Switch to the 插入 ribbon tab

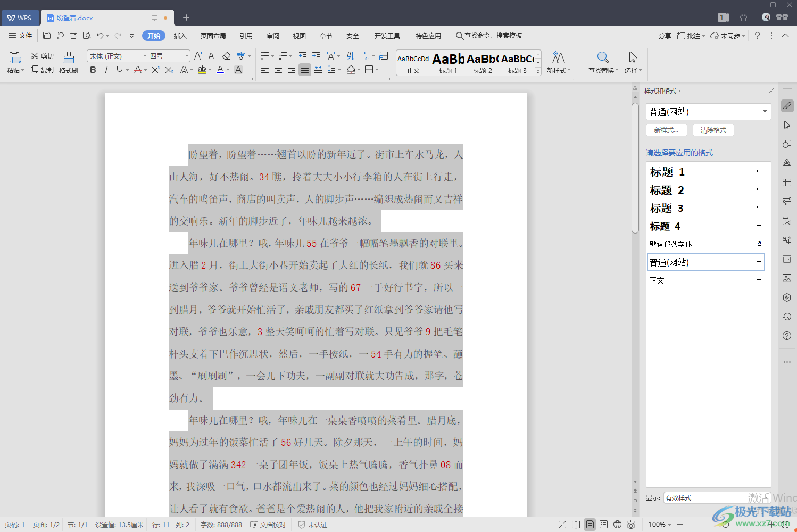pos(180,36)
